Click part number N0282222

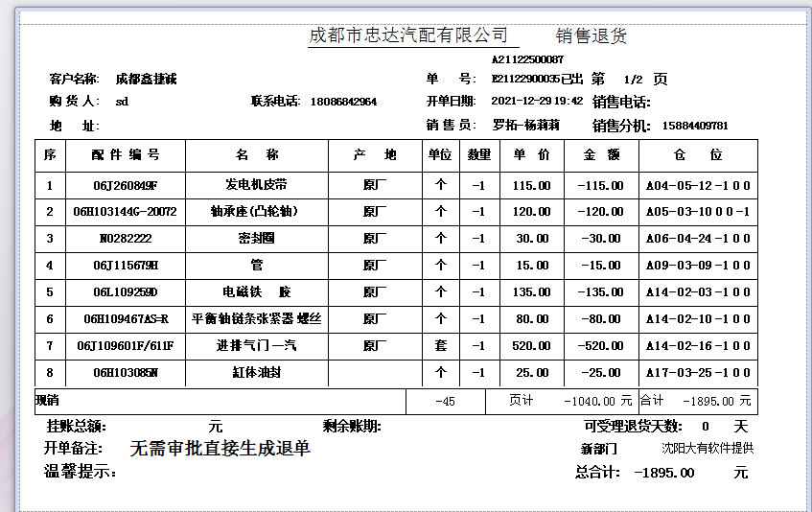(x=125, y=239)
